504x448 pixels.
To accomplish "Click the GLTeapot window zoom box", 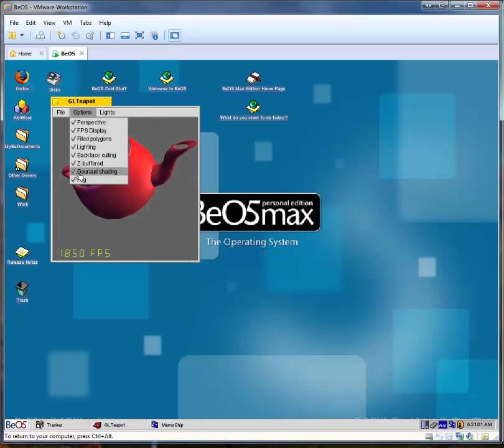I will [x=107, y=101].
